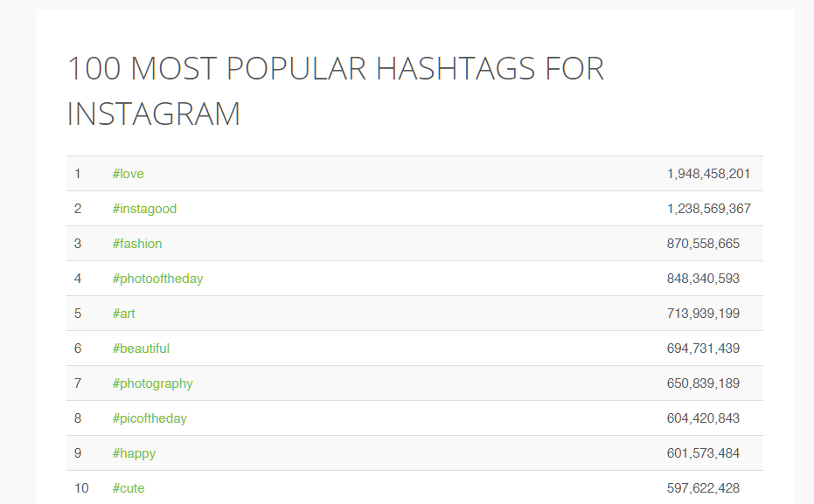
Task: Select rank number 7 beside #photography
Action: 78,383
